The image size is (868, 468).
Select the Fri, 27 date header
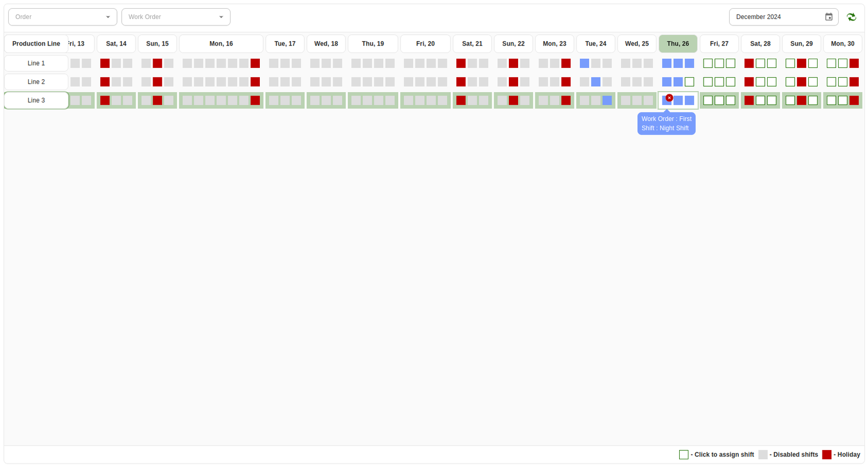[x=719, y=43]
